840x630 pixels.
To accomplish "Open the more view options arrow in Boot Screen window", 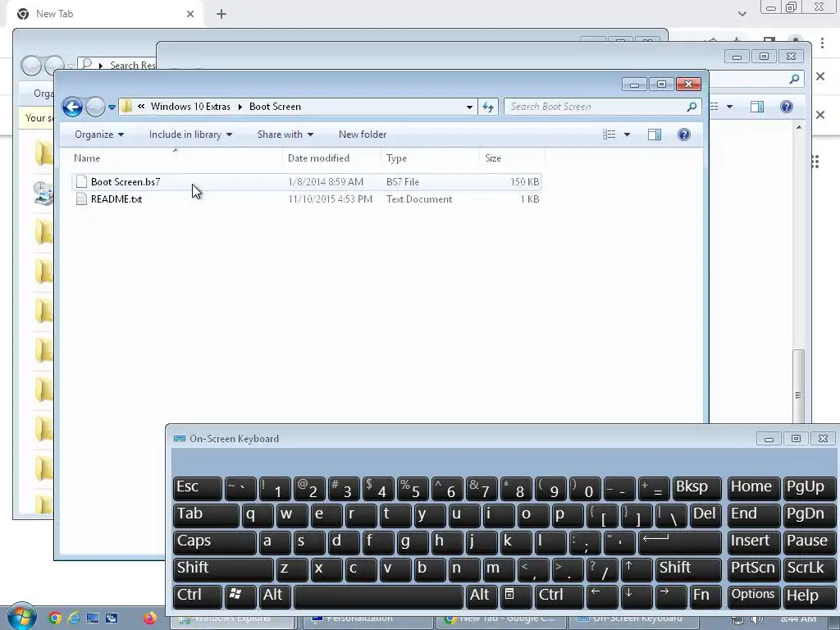I will (627, 135).
